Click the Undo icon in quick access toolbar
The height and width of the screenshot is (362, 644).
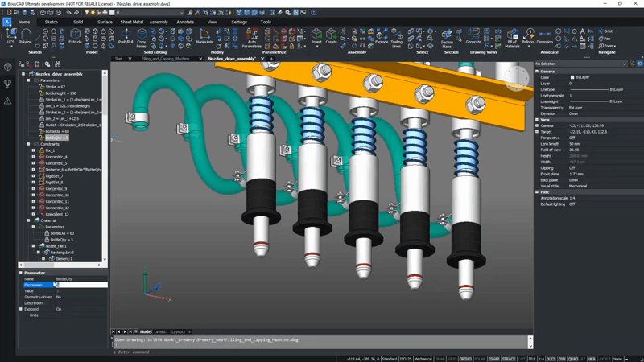pos(68,13)
